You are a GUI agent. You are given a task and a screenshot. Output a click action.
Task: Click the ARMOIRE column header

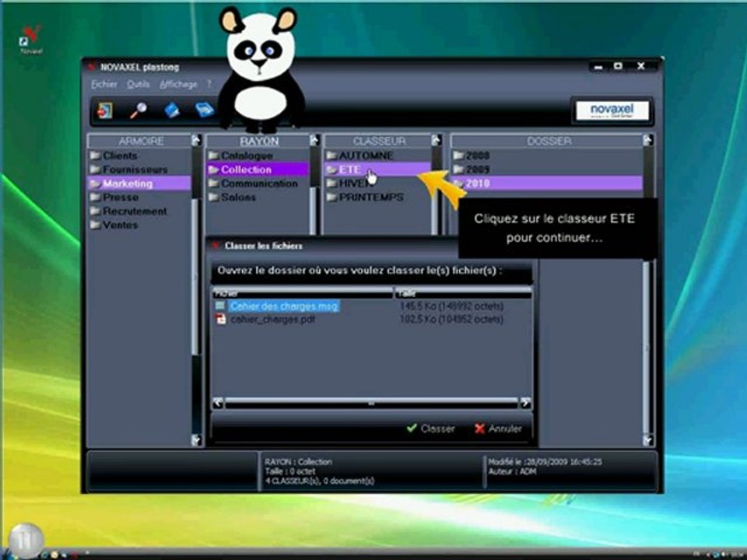[140, 141]
